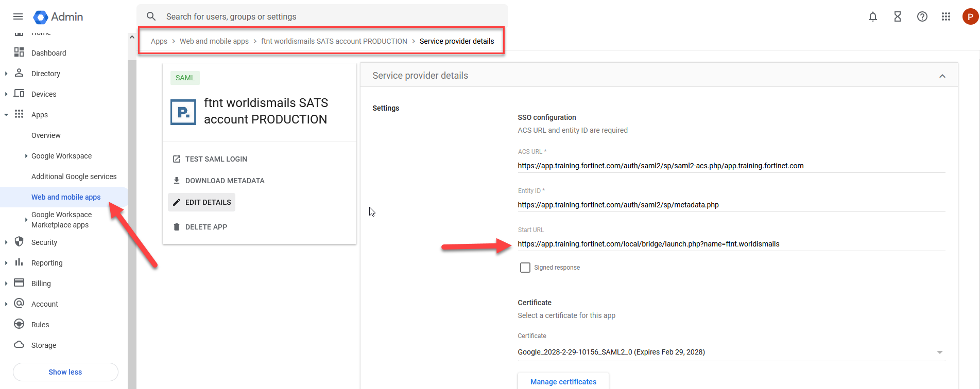Open Overview under Apps

tap(46, 135)
